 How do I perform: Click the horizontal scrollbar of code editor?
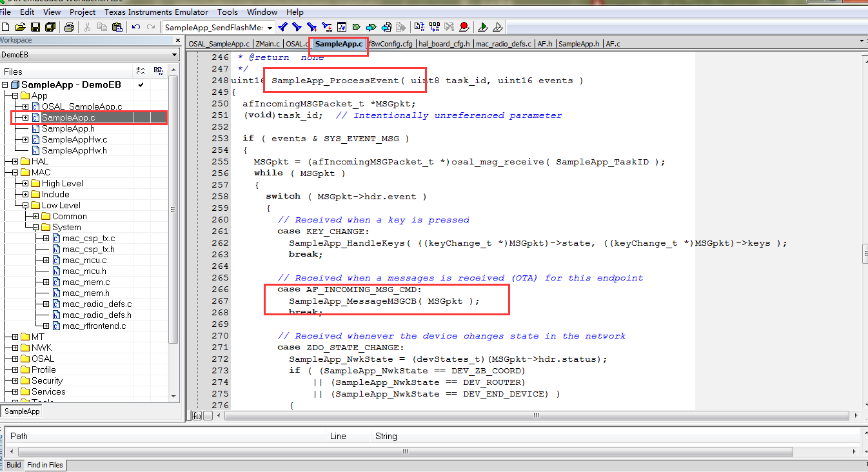537,415
